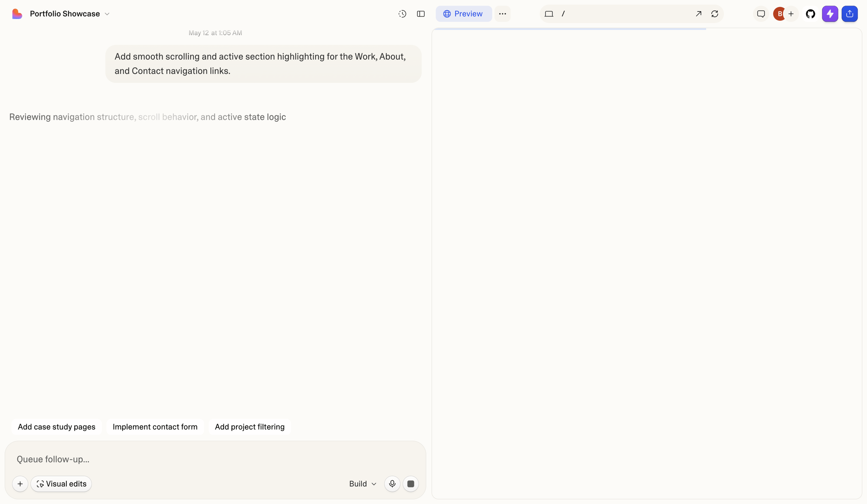
Task: Click the GitHub integration icon
Action: [810, 14]
